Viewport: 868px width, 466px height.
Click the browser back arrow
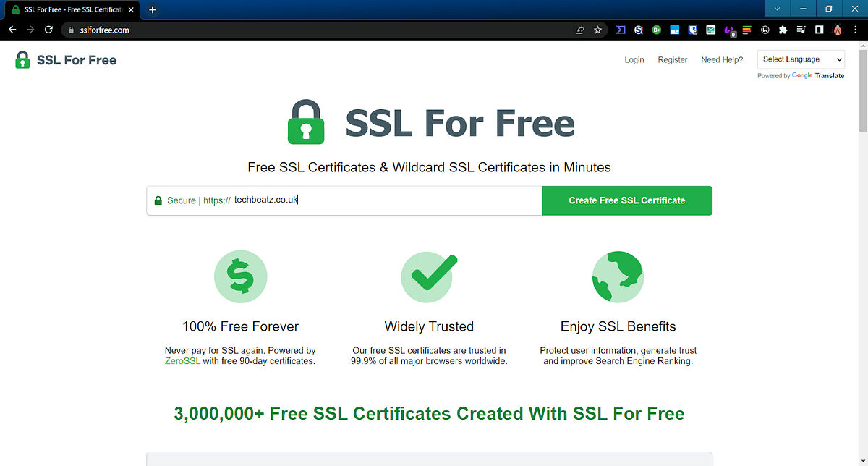click(12, 30)
